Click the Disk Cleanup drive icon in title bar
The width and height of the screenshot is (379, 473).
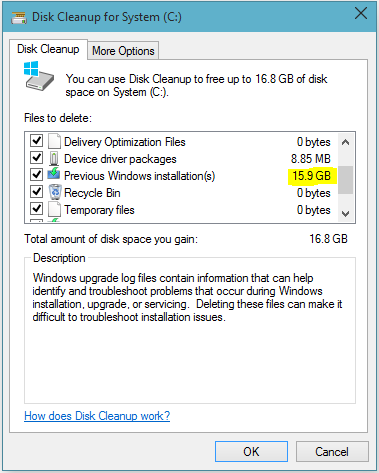(x=19, y=17)
